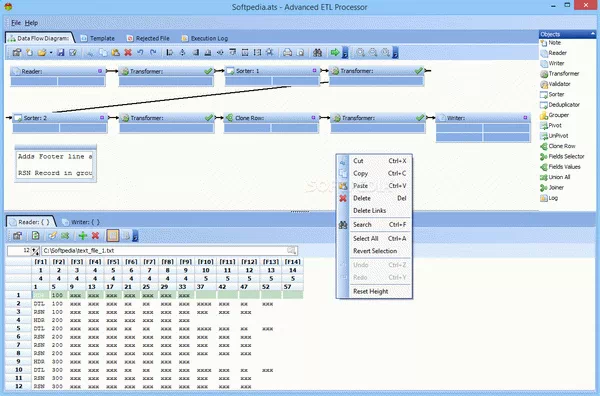Pick the Fields Selector object in the Objects panel
600x396 pixels.
point(562,156)
